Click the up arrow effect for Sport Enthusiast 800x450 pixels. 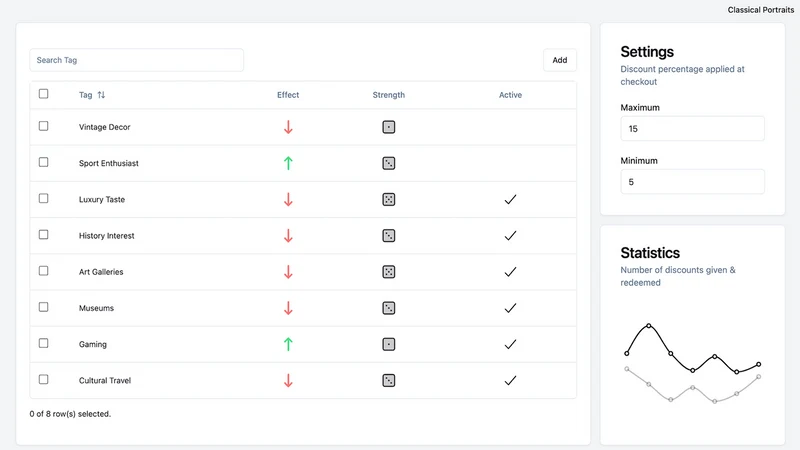288,163
